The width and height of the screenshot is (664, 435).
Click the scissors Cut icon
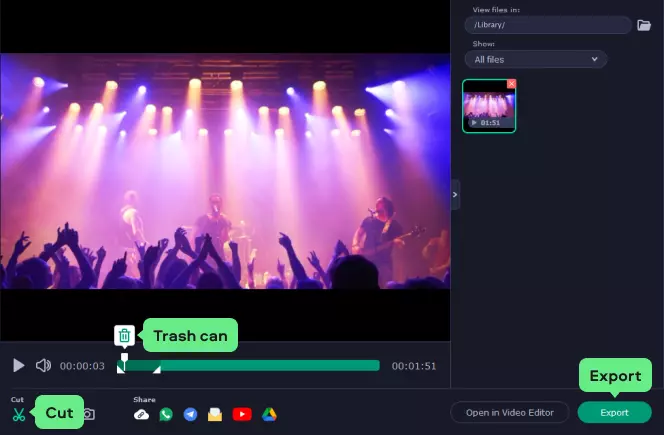(18, 413)
